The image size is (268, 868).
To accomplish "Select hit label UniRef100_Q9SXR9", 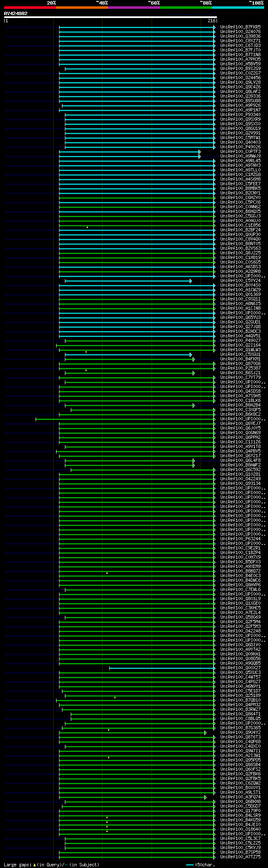I will 240,119.
